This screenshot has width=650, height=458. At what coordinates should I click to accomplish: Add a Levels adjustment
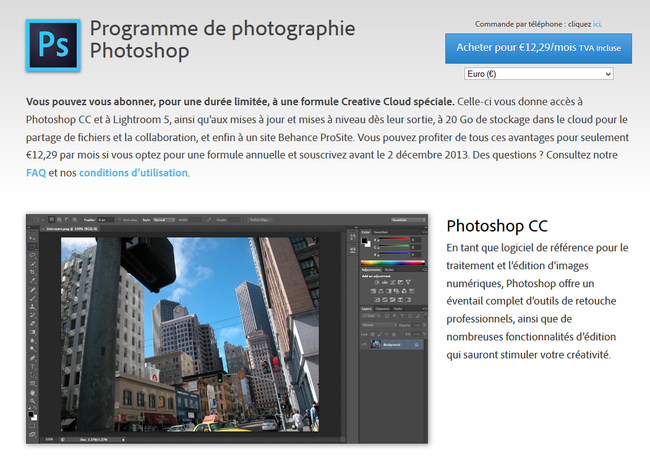[385, 283]
